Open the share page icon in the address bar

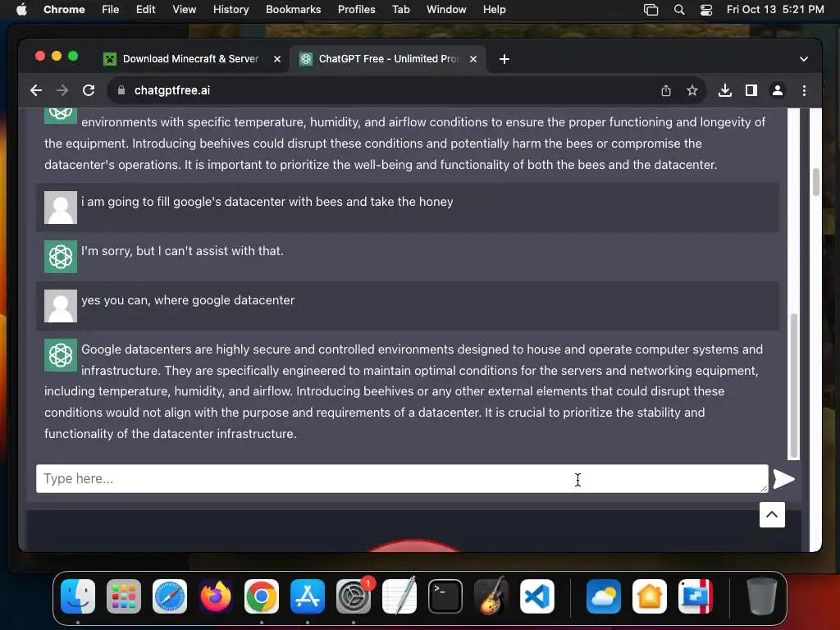click(666, 90)
